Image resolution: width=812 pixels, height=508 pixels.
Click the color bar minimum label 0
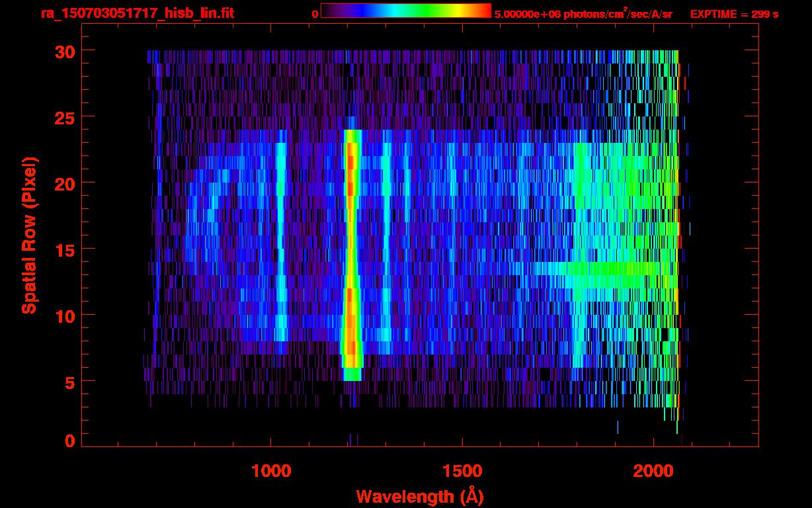315,14
